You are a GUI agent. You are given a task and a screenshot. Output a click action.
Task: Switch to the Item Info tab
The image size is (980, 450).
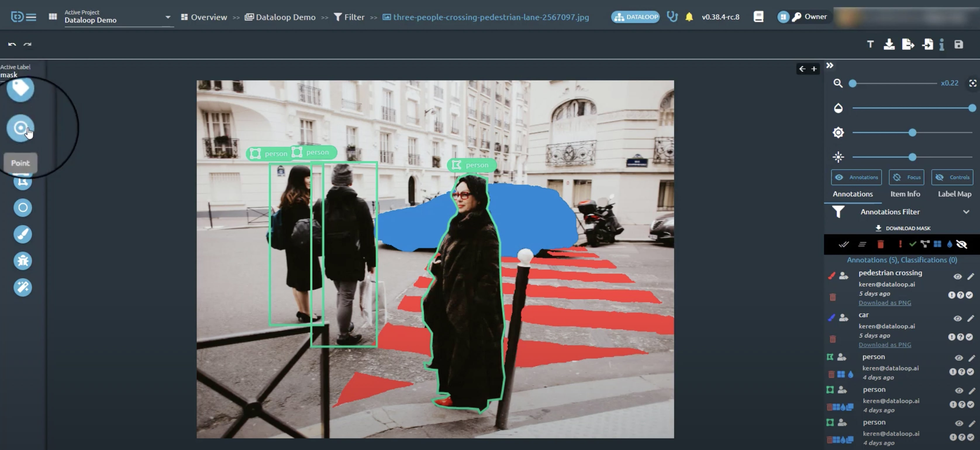(x=905, y=194)
